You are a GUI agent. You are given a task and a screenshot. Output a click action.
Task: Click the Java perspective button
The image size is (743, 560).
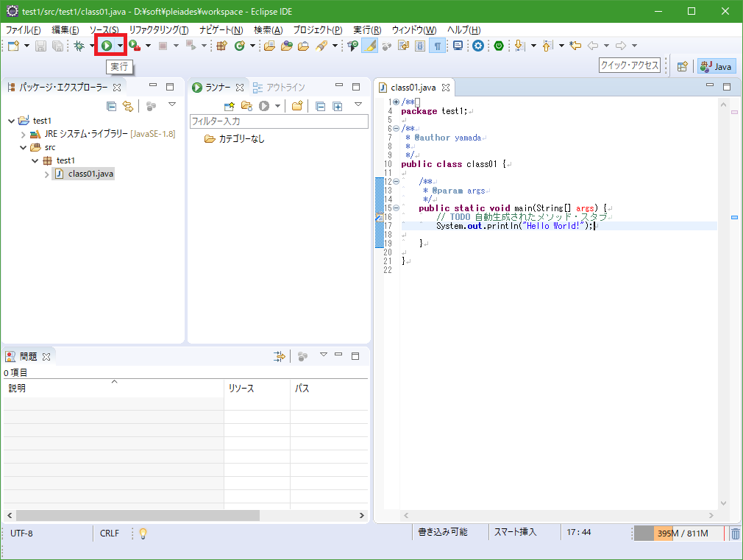[x=717, y=66]
